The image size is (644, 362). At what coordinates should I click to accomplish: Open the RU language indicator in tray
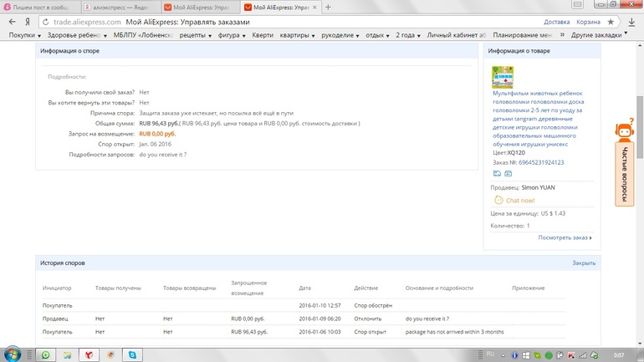coord(490,354)
